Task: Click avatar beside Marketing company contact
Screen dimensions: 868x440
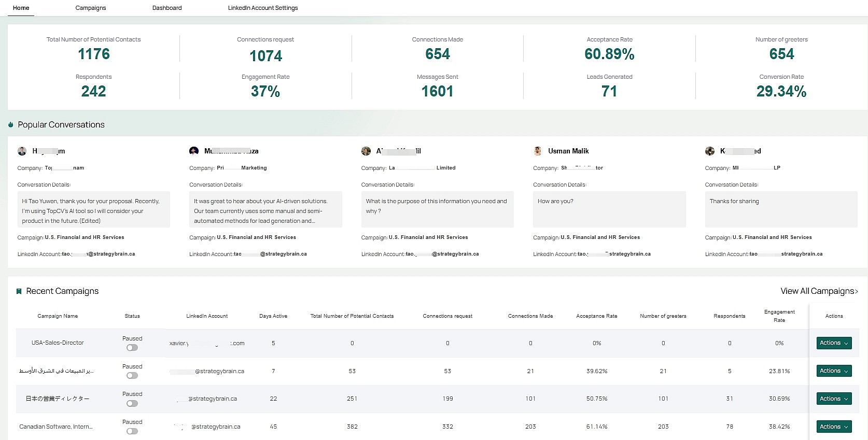Action: tap(194, 151)
